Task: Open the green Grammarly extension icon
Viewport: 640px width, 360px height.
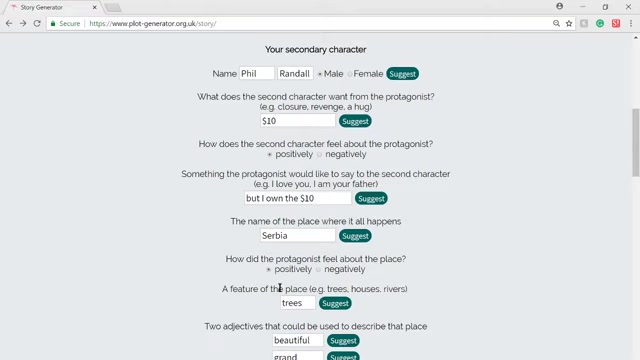Action: tap(600, 24)
